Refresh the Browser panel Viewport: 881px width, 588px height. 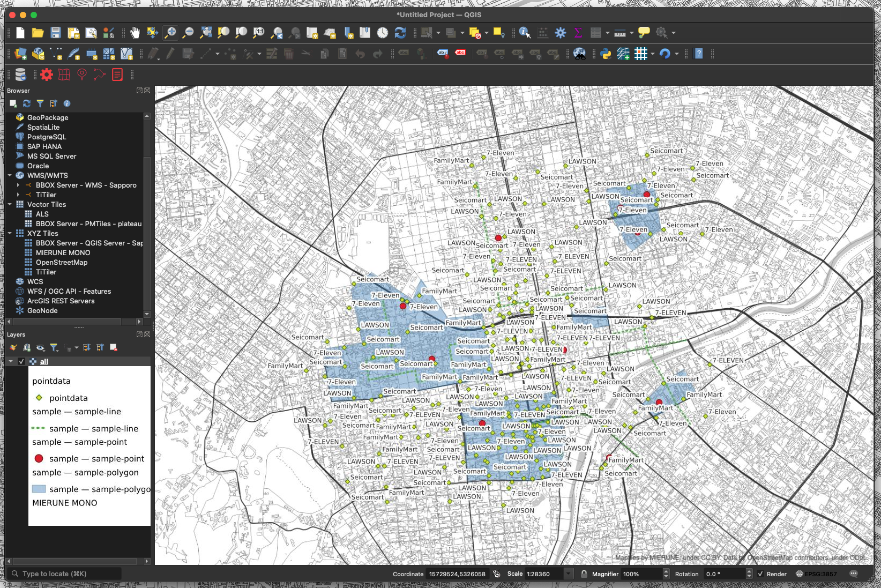click(x=26, y=103)
